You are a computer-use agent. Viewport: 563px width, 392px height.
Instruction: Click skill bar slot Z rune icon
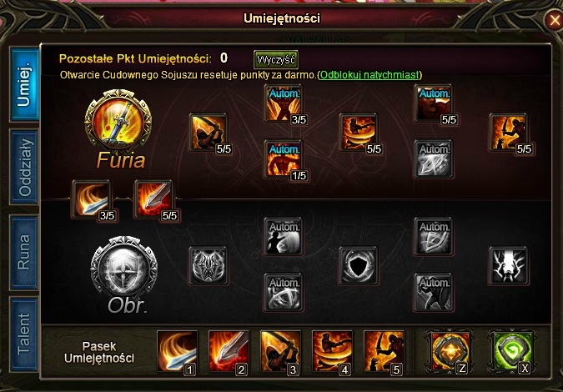click(450, 351)
